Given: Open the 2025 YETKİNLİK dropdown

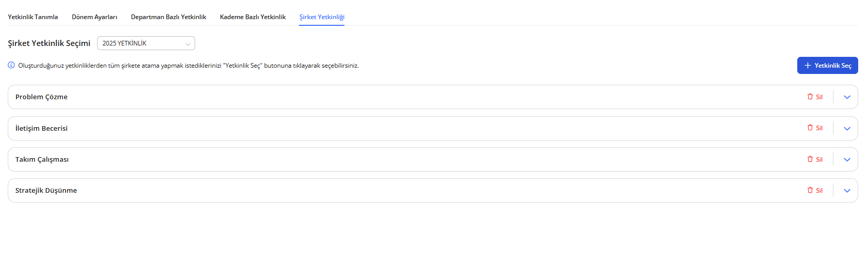Looking at the screenshot, I should [146, 43].
